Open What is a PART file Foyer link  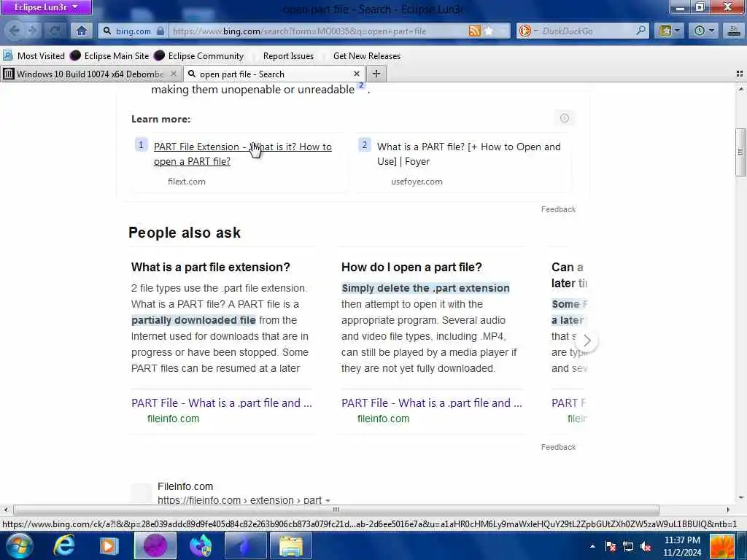click(469, 154)
